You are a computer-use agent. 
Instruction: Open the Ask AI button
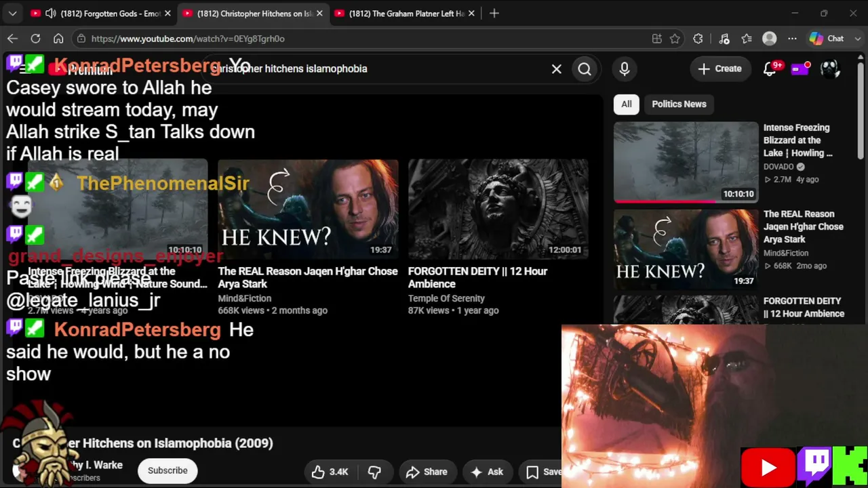[487, 472]
